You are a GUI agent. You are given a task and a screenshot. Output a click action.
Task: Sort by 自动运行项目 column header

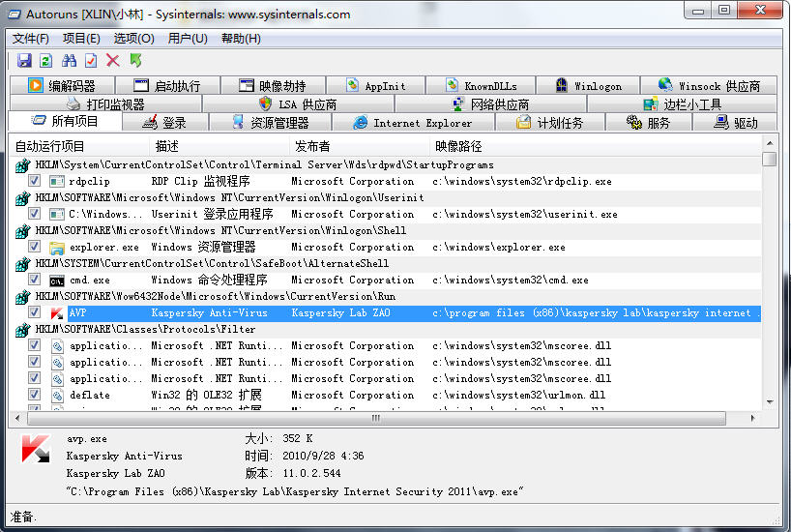coord(79,146)
